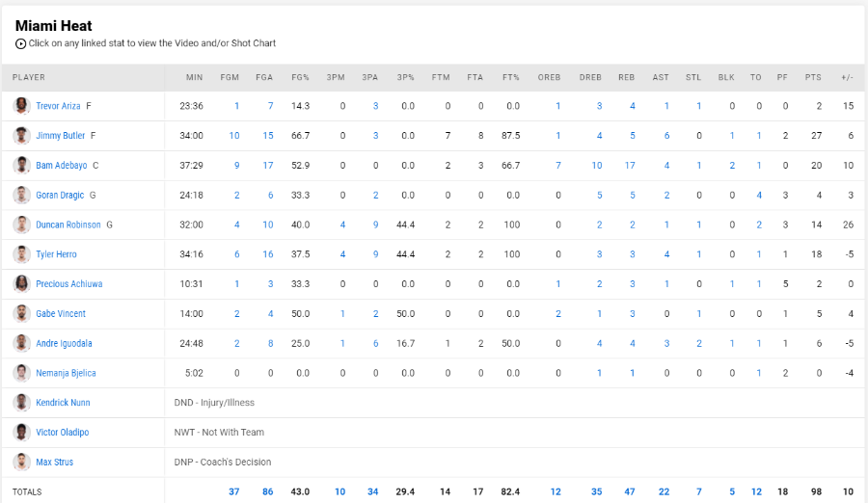Click Jimmy Butler's headshot thumbnail
Image resolution: width=868 pixels, height=503 pixels.
[x=21, y=136]
